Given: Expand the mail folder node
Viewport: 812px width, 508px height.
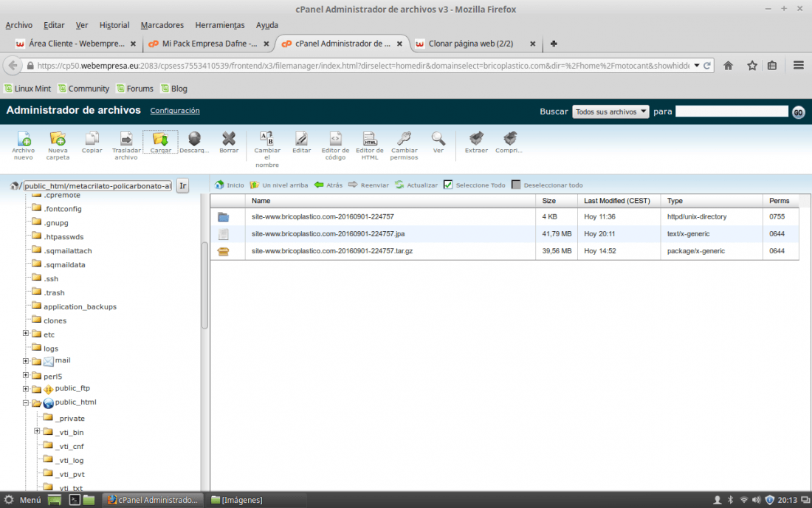Looking at the screenshot, I should pyautogui.click(x=25, y=361).
